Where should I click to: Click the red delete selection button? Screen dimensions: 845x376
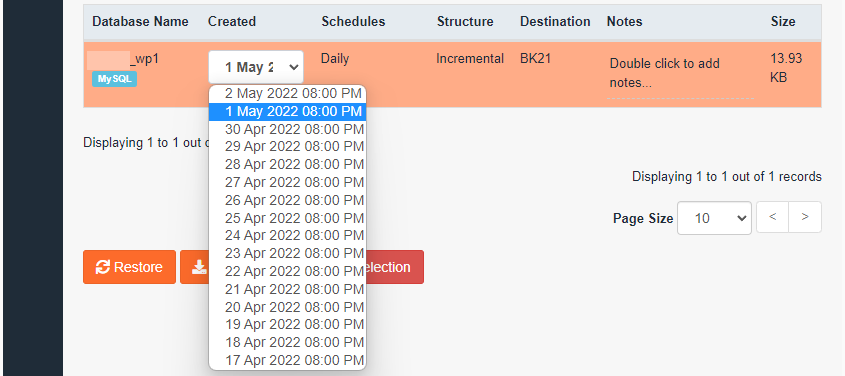pyautogui.click(x=394, y=267)
